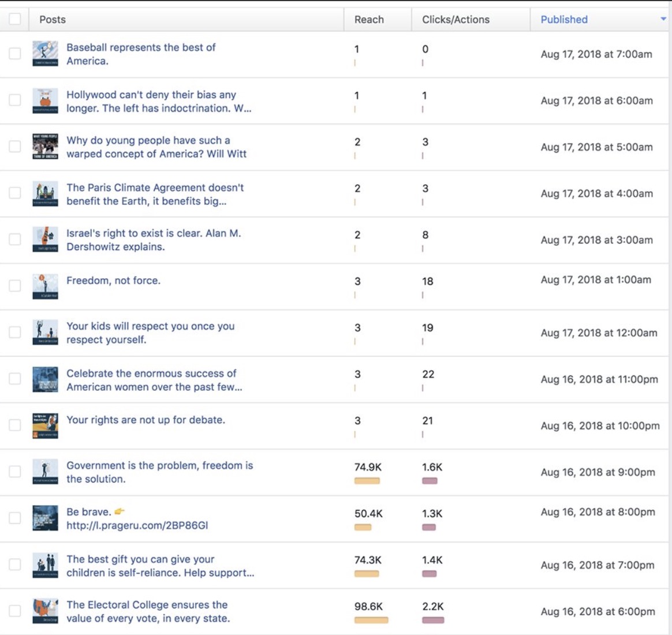Image resolution: width=672 pixels, height=635 pixels.
Task: Sort by the Published column header
Action: (563, 20)
